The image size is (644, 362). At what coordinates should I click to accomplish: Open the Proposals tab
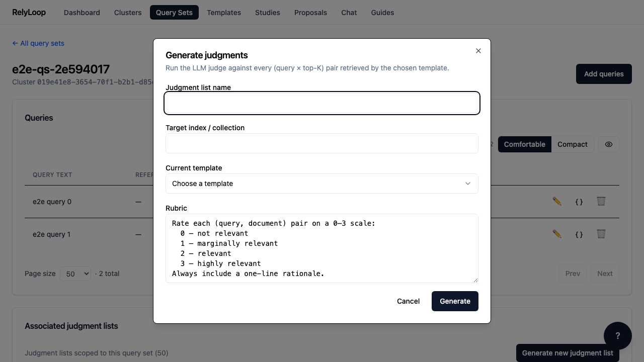pyautogui.click(x=310, y=13)
